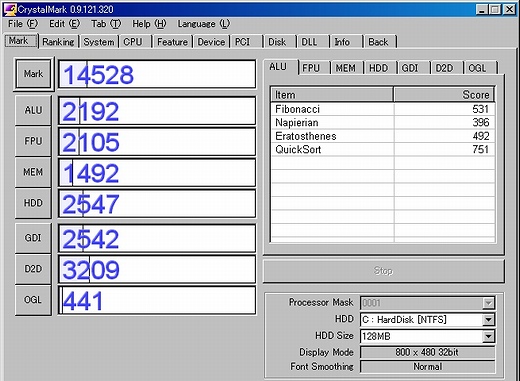
Task: Minimize the CrystalMark window
Action: (x=481, y=9)
